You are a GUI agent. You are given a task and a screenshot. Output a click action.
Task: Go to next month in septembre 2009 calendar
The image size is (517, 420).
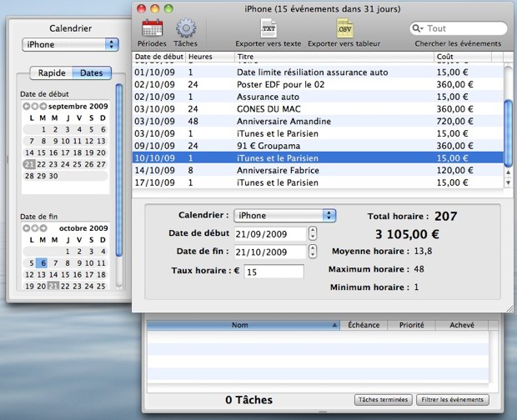[x=43, y=106]
